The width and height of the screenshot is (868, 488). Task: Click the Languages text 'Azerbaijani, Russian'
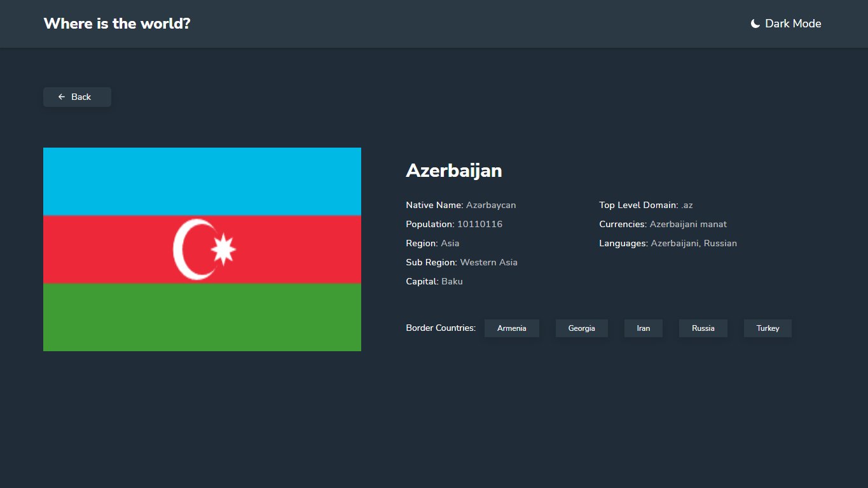[693, 243]
